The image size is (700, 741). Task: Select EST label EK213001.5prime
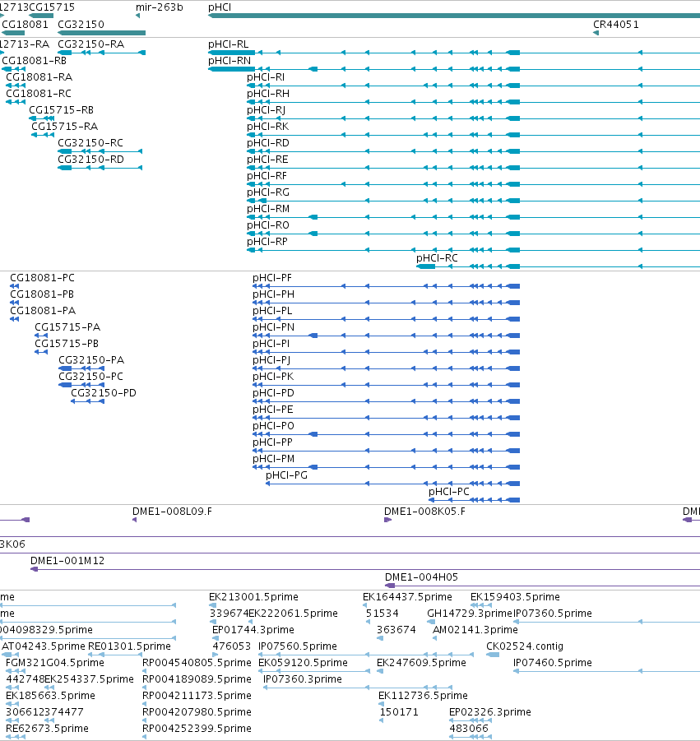[253, 597]
